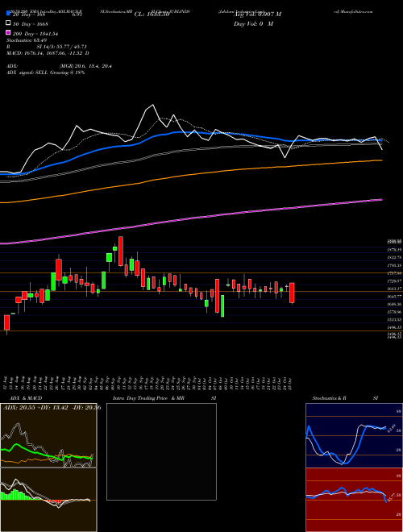The image size is (403, 532).
Task: Click the magenta 200 Day legend swatch
Action: [9, 33]
